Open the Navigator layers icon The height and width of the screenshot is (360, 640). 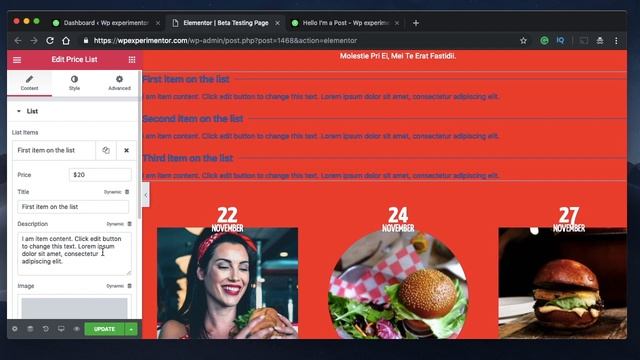30,329
